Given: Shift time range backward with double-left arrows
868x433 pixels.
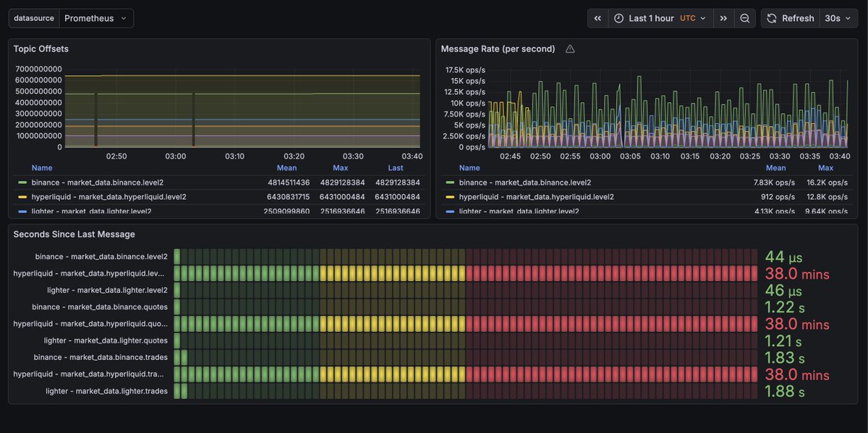Looking at the screenshot, I should click(x=597, y=18).
